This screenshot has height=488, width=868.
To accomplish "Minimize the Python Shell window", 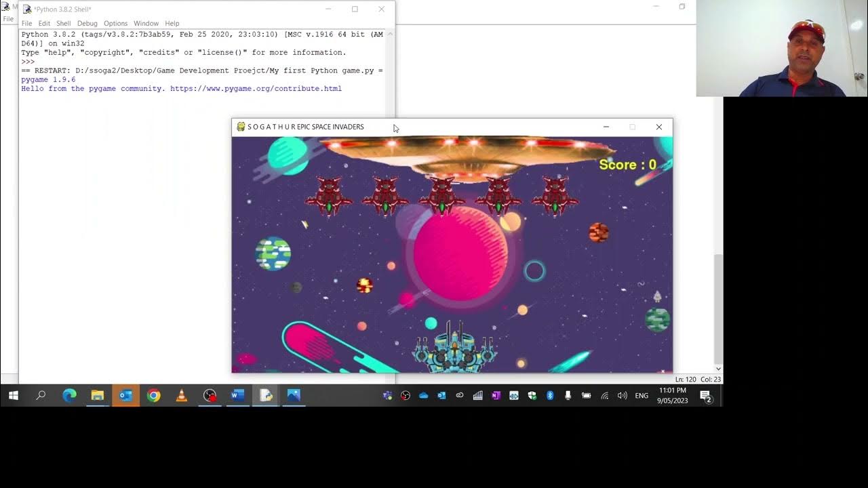I will [328, 9].
